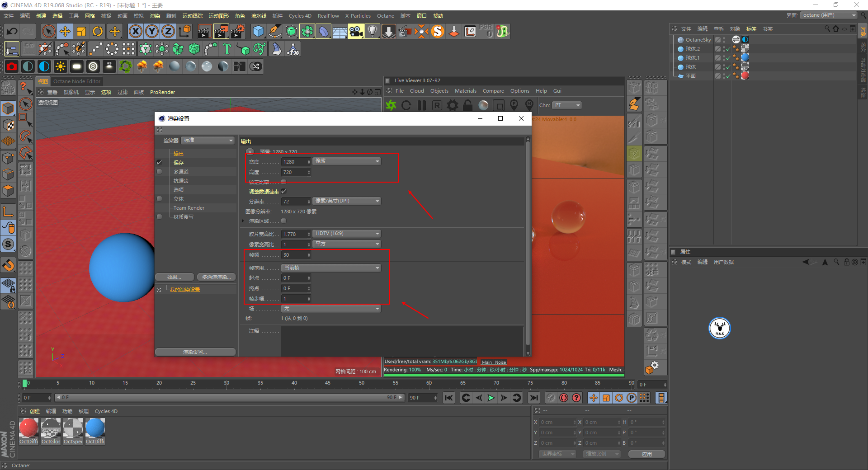Toggle the X-axis lock icon
The image size is (868, 470).
coord(135,31)
